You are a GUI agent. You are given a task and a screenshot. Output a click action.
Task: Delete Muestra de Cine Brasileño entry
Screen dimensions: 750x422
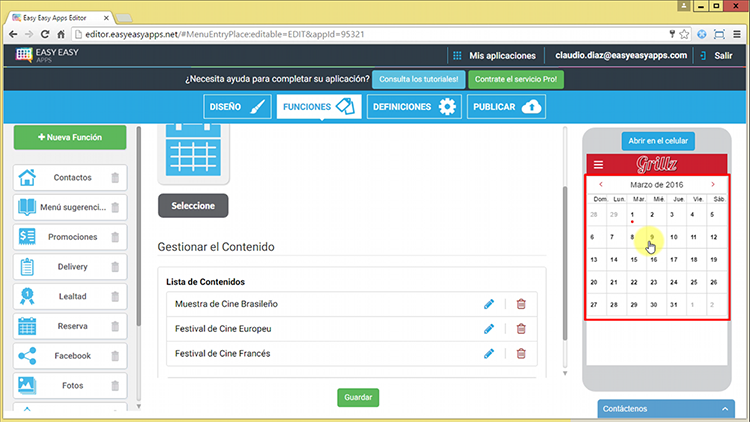(521, 304)
